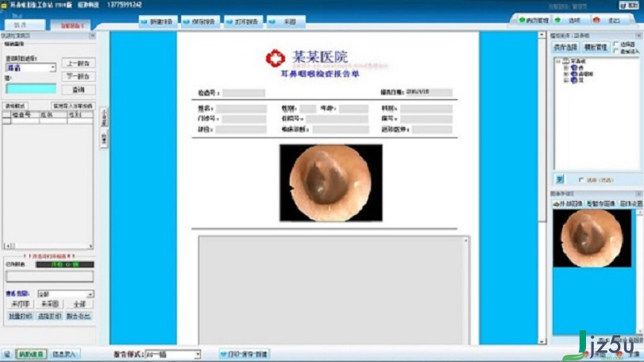Click the middle filter button (未采图)
The width and height of the screenshot is (644, 362).
coord(50,304)
